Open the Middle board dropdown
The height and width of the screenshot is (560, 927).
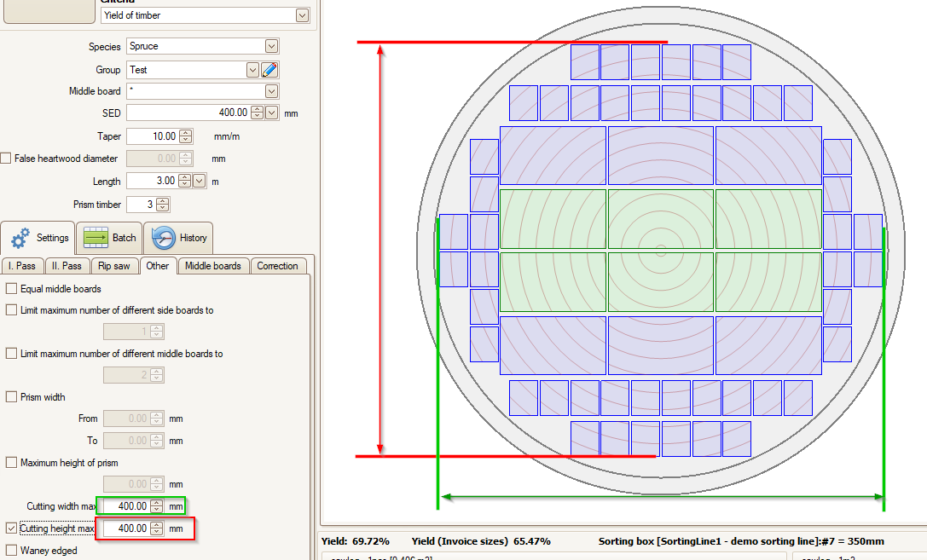[x=271, y=91]
